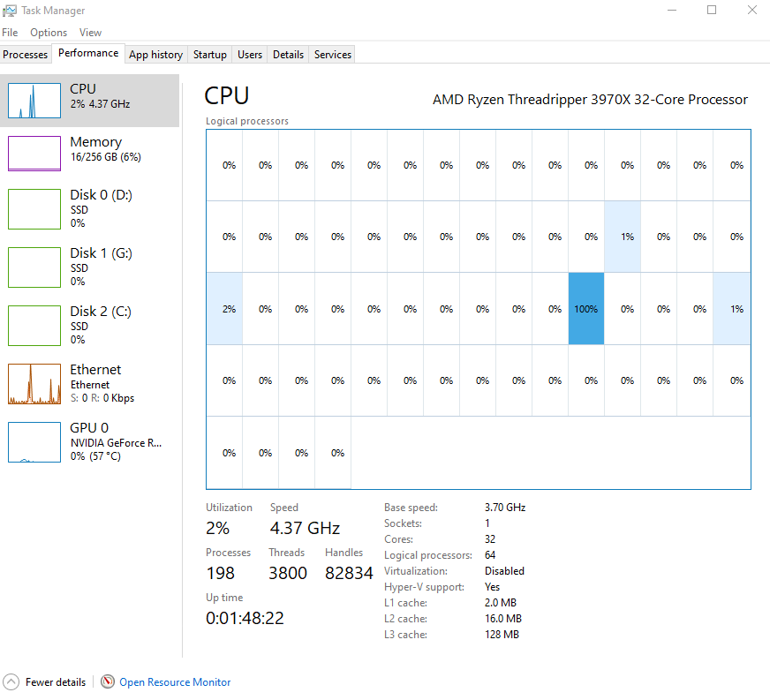Image resolution: width=770 pixels, height=700 pixels.
Task: Click the Task Manager title bar icon
Action: pyautogui.click(x=10, y=11)
